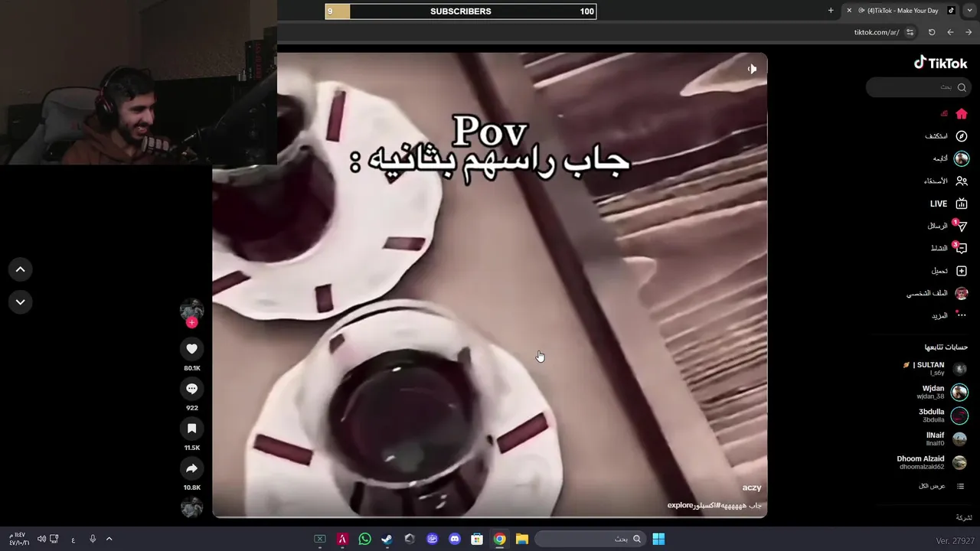This screenshot has width=980, height=551.
Task: Open Discord from taskbar
Action: coord(455,539)
